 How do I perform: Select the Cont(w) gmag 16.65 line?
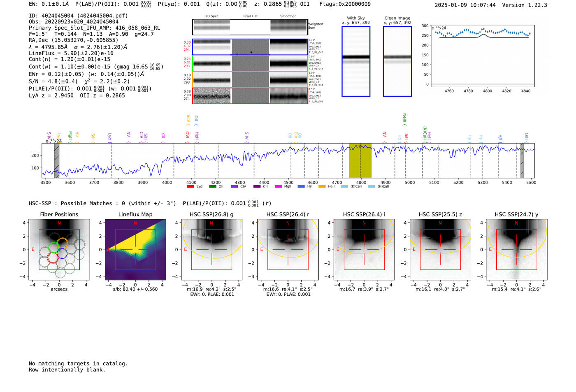coord(96,66)
